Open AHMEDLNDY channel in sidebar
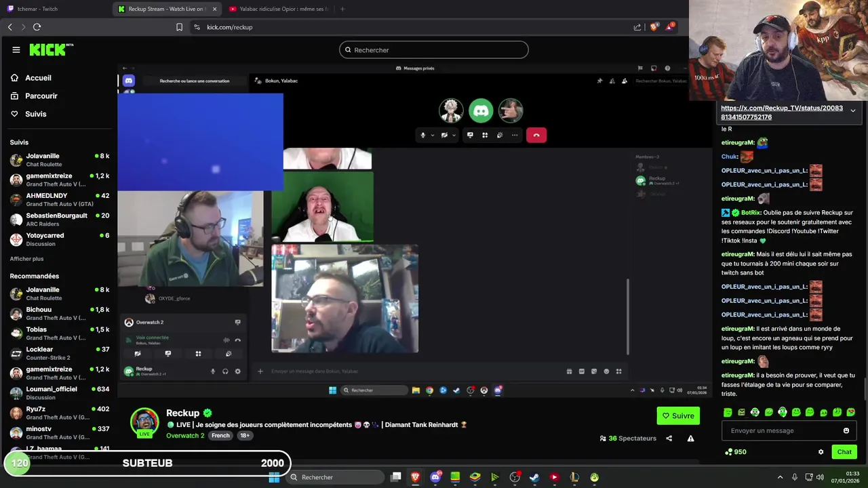This screenshot has width=868, height=488. click(x=60, y=200)
